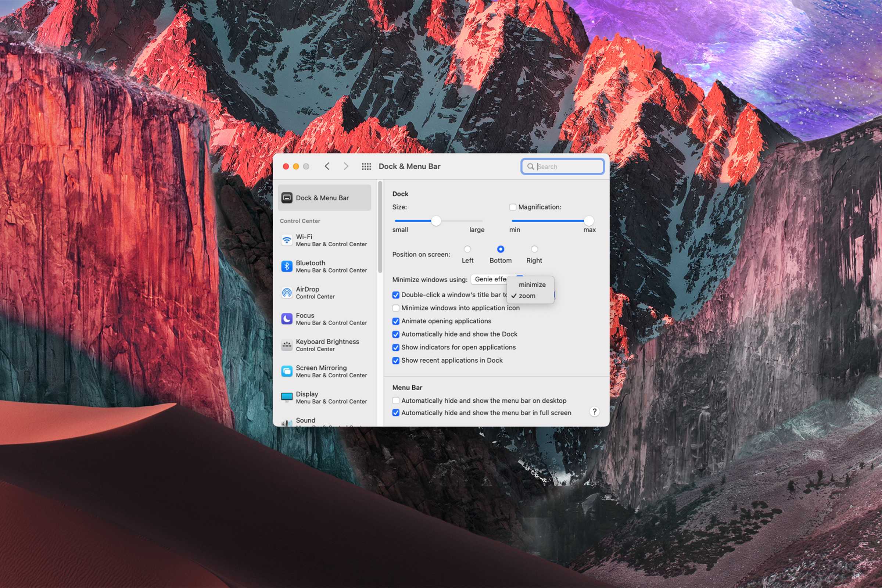Screen dimensions: 882x588
Task: Toggle Animate opening applications checkbox
Action: point(396,321)
